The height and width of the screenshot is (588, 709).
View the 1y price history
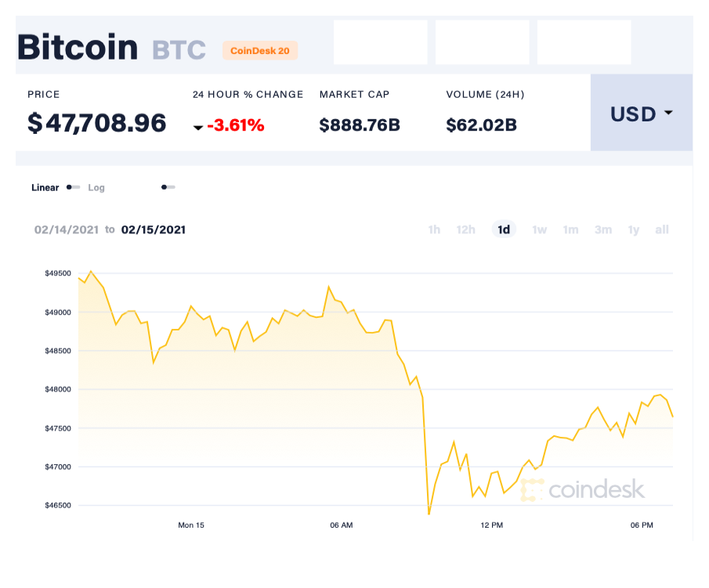pyautogui.click(x=634, y=229)
